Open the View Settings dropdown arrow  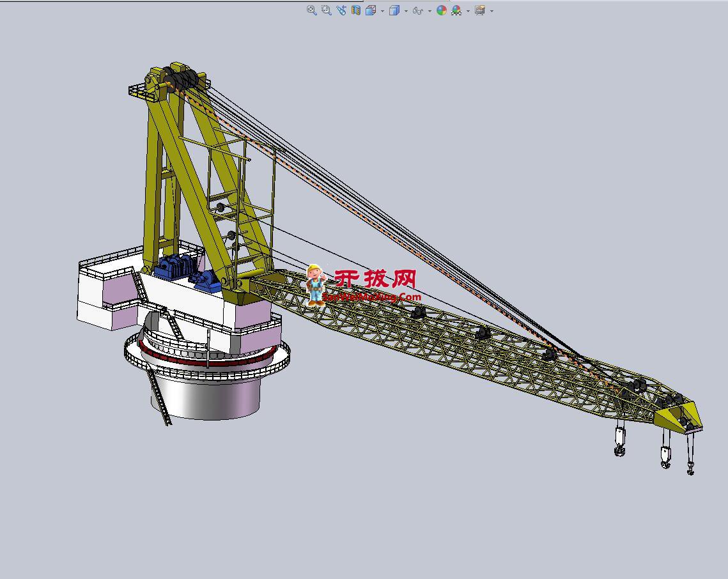tap(492, 11)
